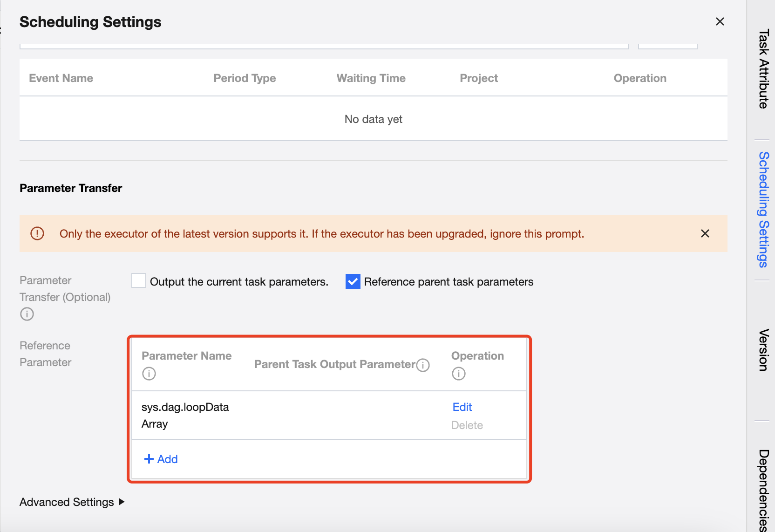Select the Scheduling Settings side tab
Viewport: 775px width, 532px height.
pos(763,209)
